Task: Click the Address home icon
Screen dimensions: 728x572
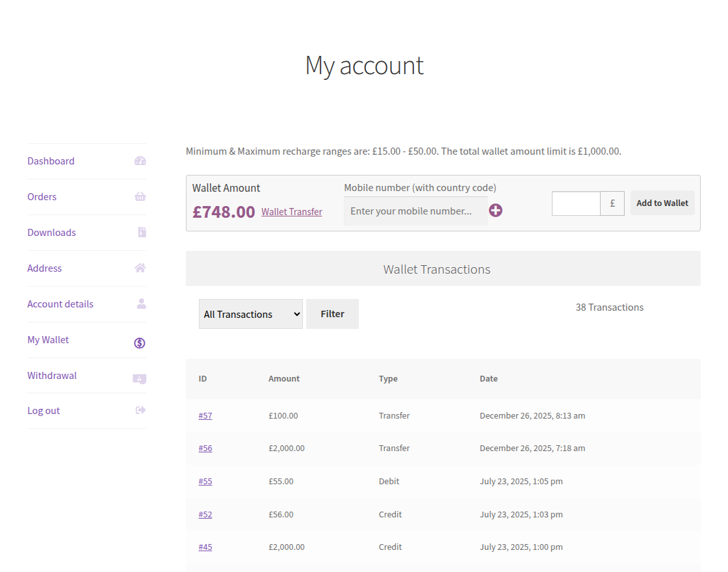Action: point(140,268)
